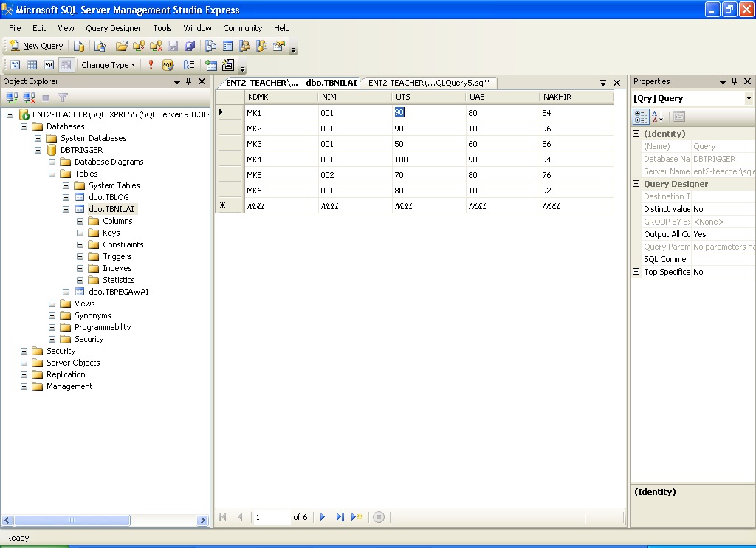The height and width of the screenshot is (548, 756).
Task: Open the Query Designer menu
Action: tap(113, 28)
